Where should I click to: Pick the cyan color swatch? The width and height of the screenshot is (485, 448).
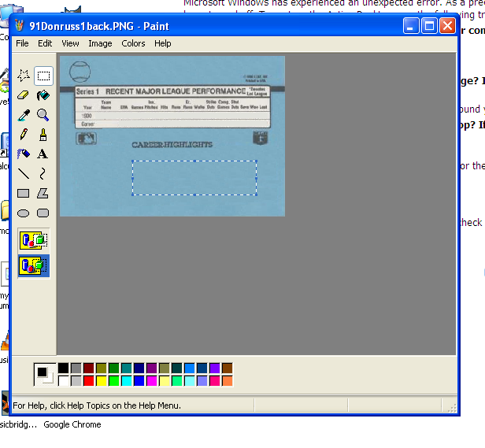127,381
